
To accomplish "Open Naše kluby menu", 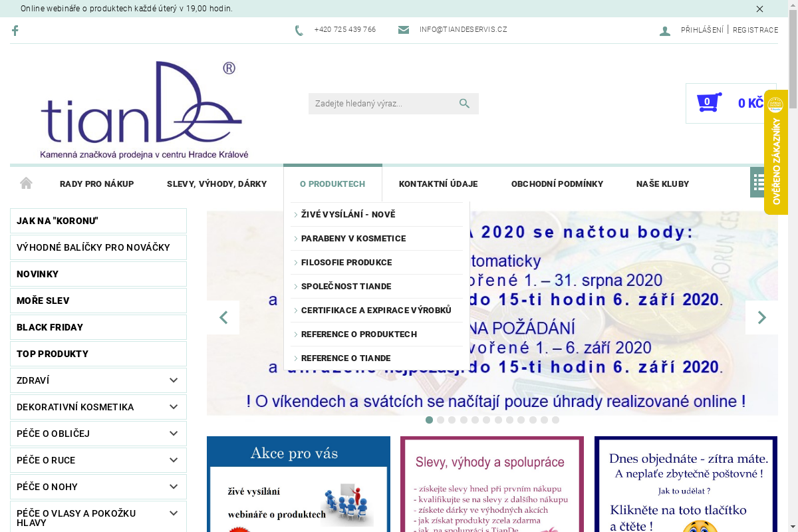I will (x=662, y=184).
